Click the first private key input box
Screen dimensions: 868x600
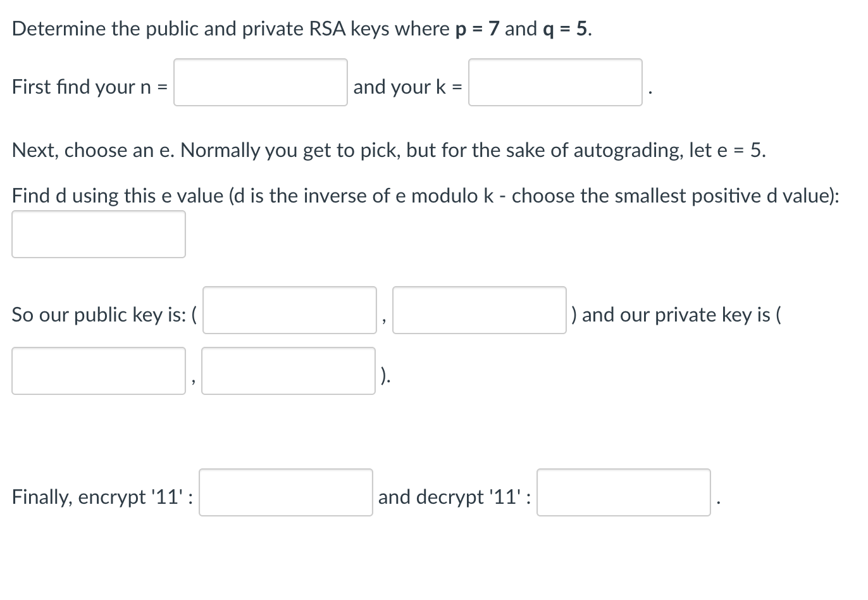(98, 370)
